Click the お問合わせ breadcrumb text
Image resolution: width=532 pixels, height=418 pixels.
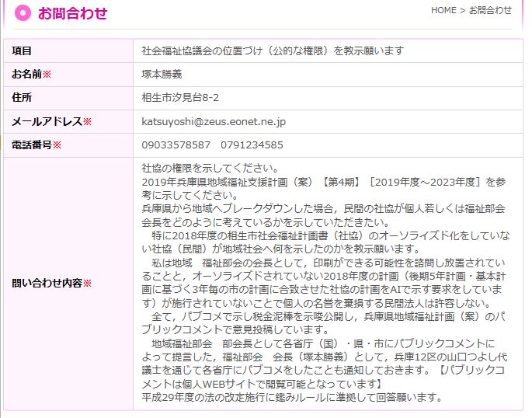click(x=490, y=10)
